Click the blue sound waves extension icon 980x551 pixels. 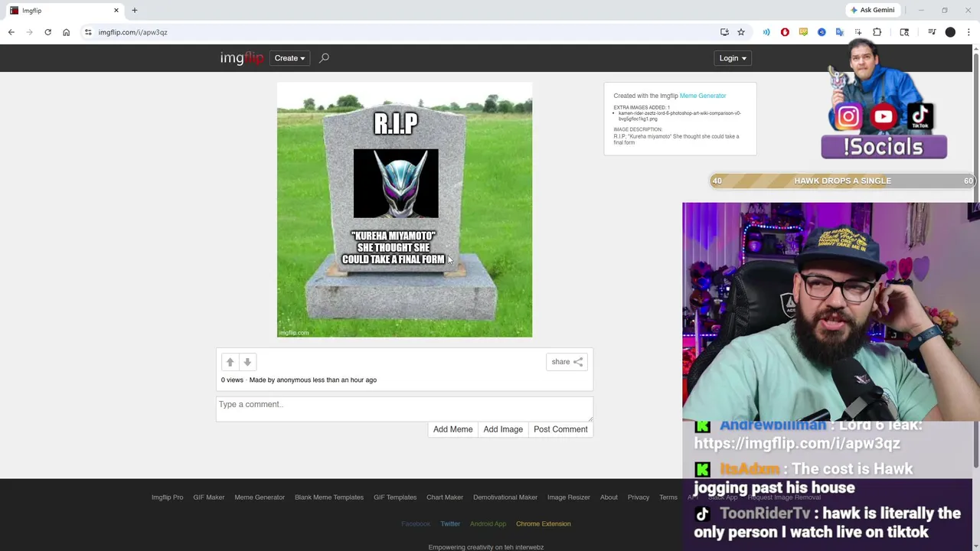click(x=766, y=32)
